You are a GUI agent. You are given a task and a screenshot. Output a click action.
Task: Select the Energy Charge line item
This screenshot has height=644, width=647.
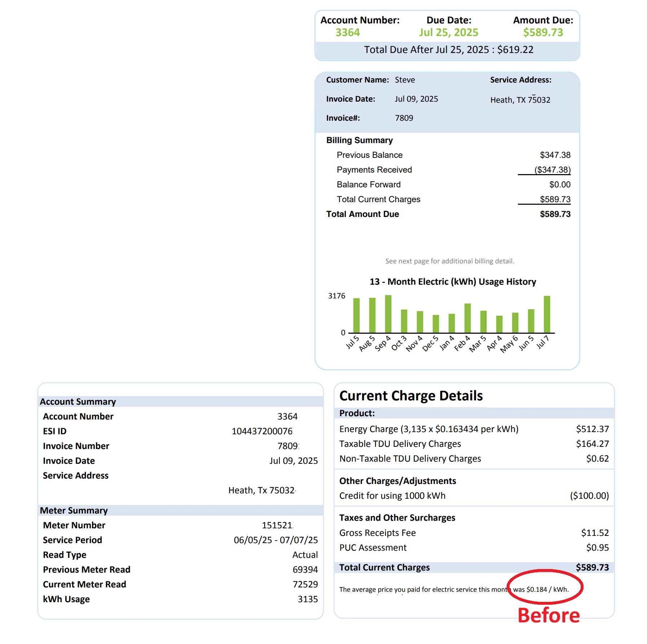pos(429,429)
